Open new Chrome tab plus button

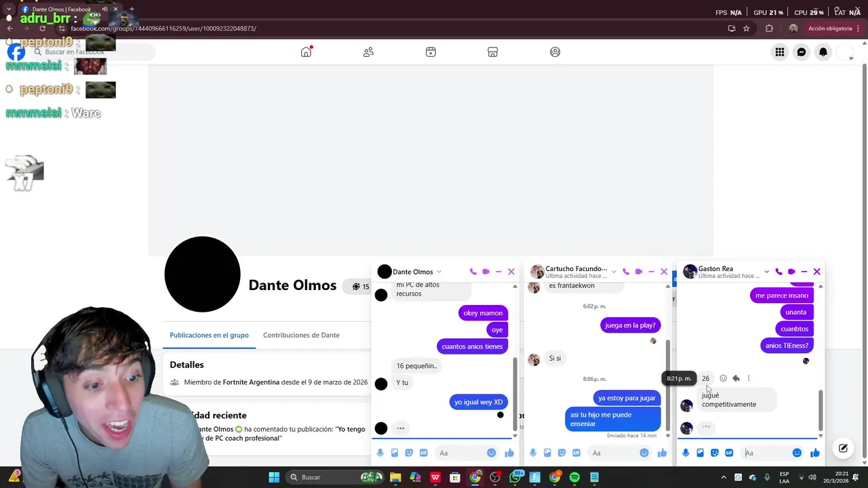click(x=132, y=9)
